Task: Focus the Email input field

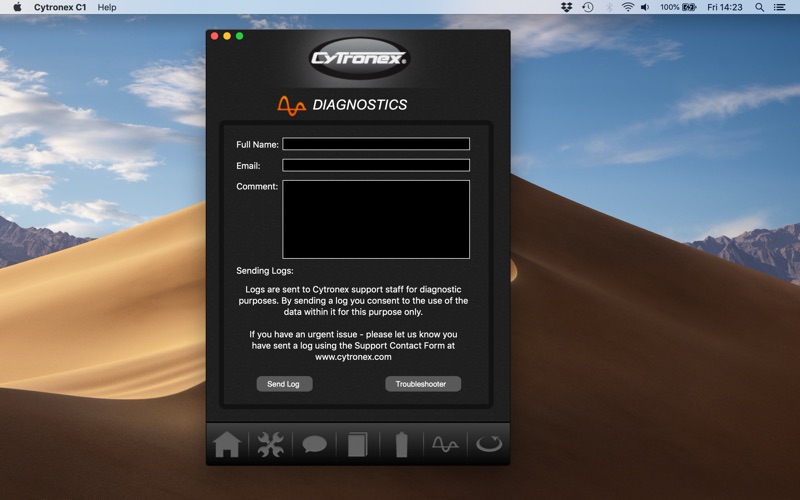Action: tap(376, 165)
